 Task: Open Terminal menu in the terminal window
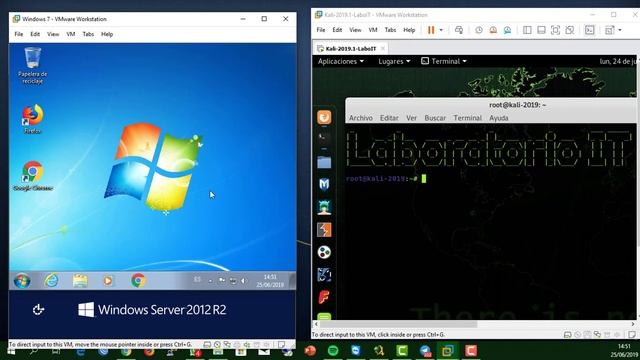[x=468, y=118]
